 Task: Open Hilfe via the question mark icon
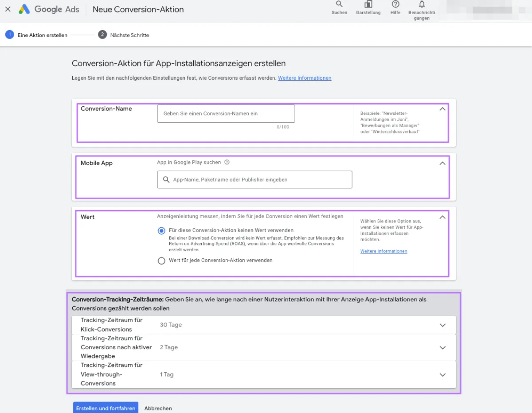(395, 6)
